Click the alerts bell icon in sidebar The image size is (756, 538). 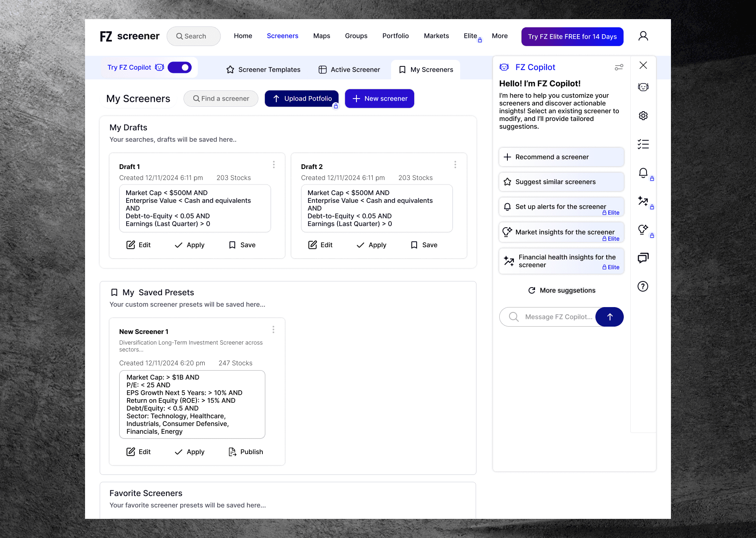click(x=643, y=173)
